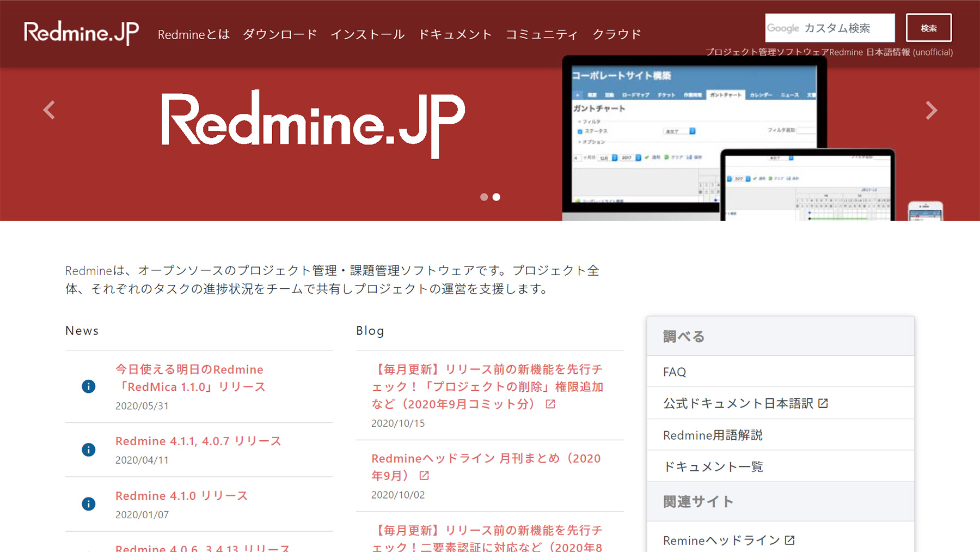Click date 2020/10/02 under 月刊まとめ post

coord(398,495)
